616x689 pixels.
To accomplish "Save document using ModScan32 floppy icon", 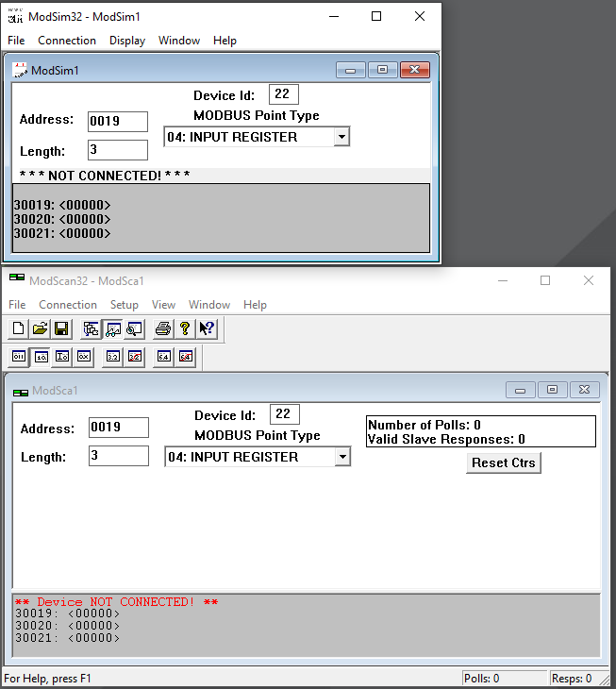I will click(x=61, y=328).
